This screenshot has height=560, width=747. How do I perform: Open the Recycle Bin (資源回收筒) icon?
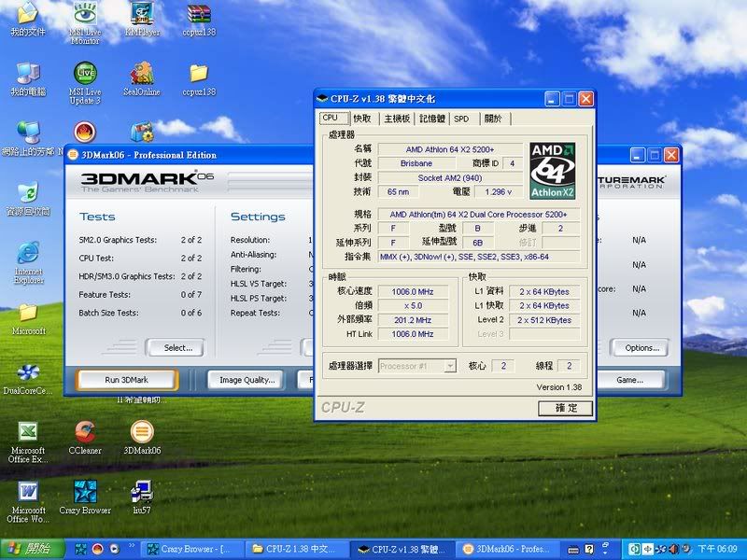(x=28, y=192)
